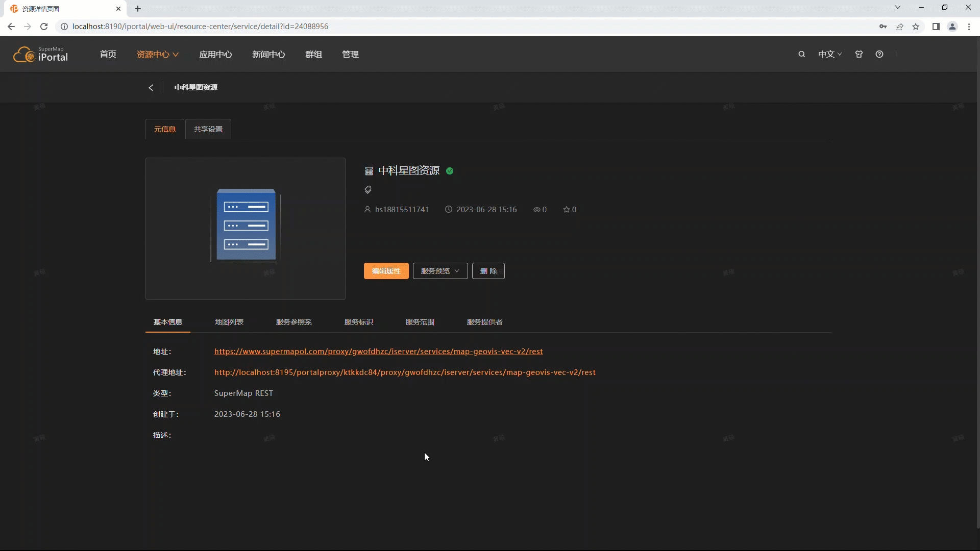Click the 中科星图资源 header title text

click(196, 88)
